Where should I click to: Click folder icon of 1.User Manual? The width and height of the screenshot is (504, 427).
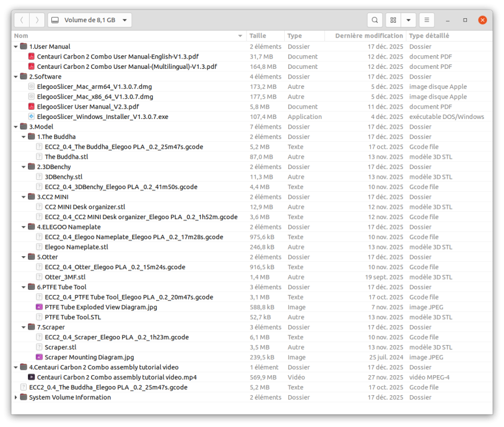23,46
